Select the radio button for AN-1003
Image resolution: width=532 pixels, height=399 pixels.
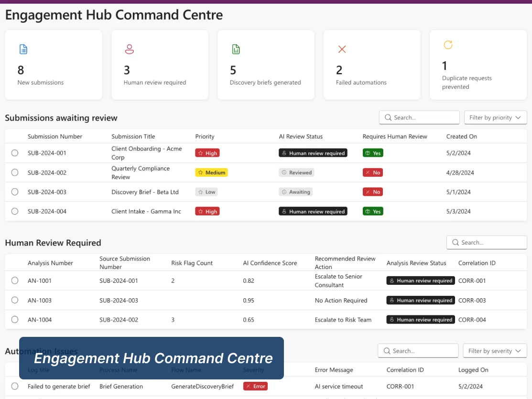point(15,300)
